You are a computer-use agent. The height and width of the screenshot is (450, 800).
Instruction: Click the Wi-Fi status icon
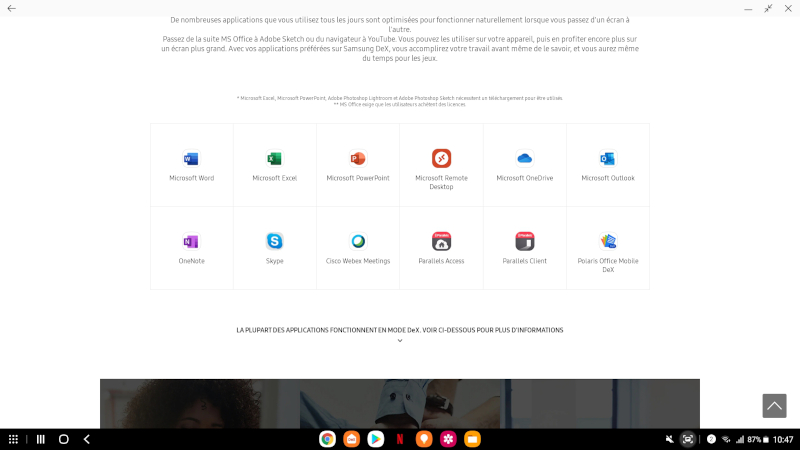[x=726, y=439]
